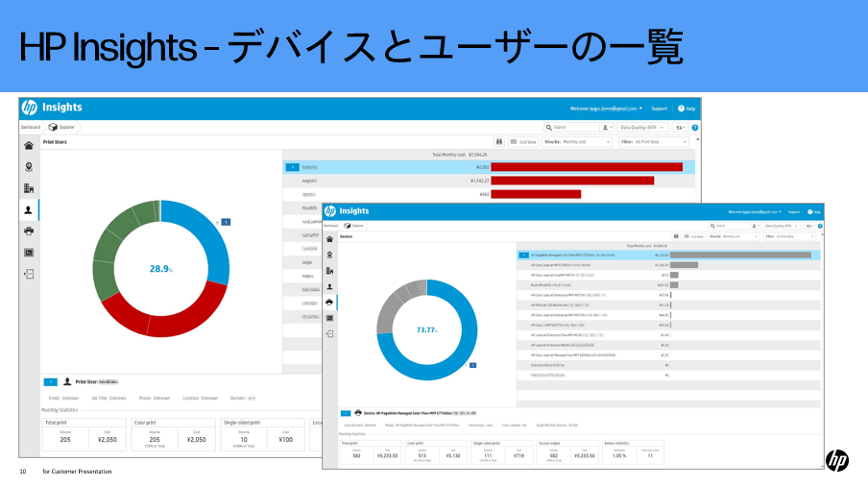The image size is (868, 487).
Task: Click Explorer cube icon in Print Users breadcrumb
Action: click(53, 127)
